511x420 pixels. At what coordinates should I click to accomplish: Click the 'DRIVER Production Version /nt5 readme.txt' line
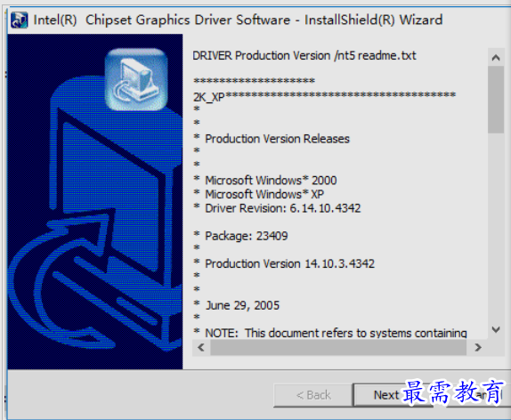pyautogui.click(x=304, y=56)
